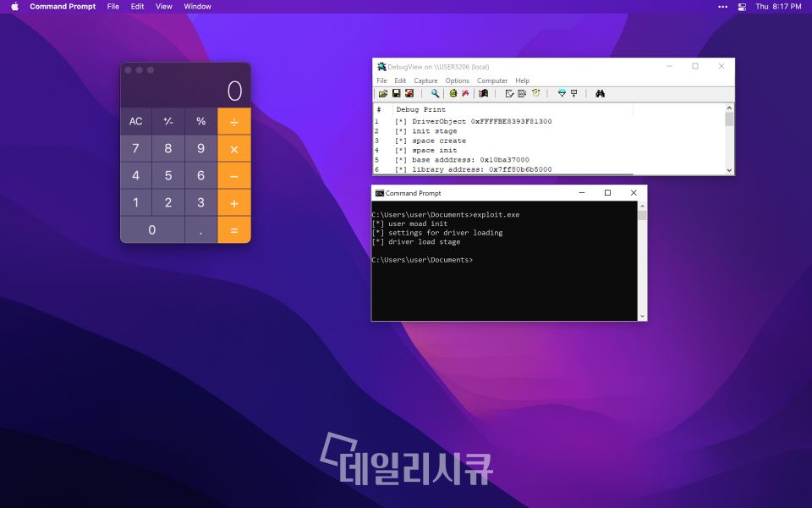Click the DebugView scrollbar up arrow
The height and width of the screenshot is (508, 812).
click(729, 108)
